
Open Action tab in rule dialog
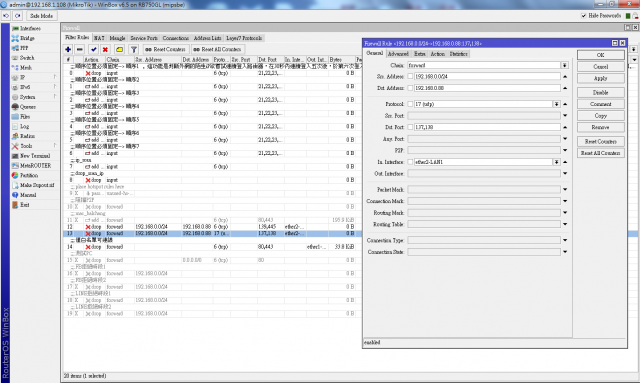pos(438,54)
